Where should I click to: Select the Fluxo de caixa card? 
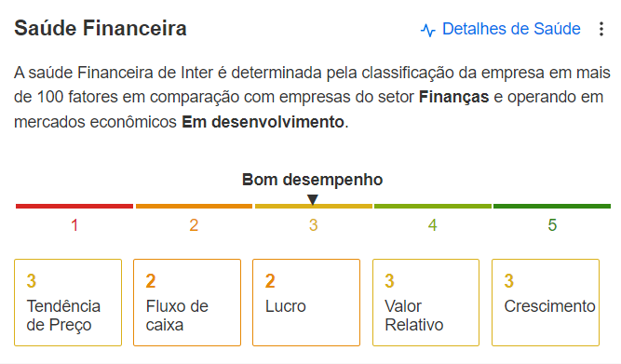[x=187, y=303]
